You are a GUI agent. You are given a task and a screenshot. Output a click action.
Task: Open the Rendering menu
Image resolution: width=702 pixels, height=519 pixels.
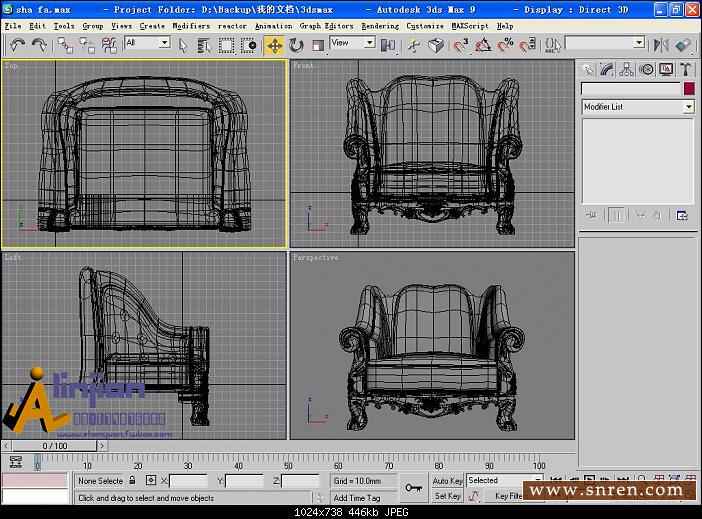click(x=379, y=26)
